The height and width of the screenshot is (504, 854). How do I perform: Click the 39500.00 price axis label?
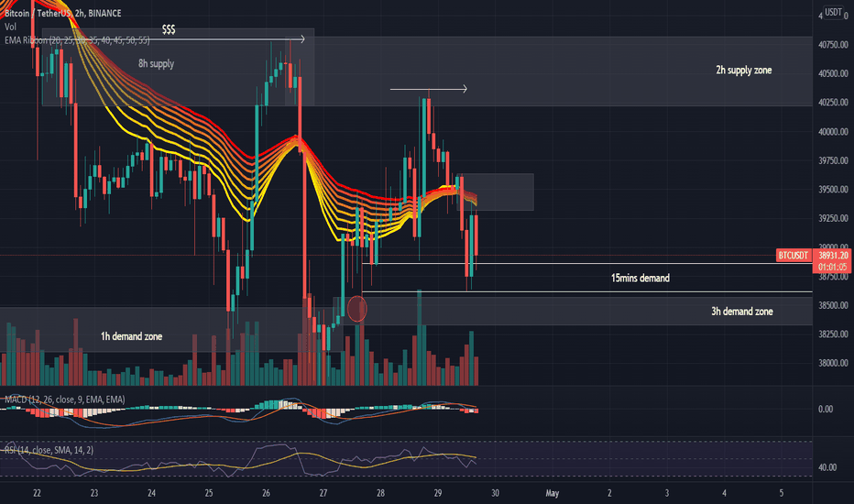pyautogui.click(x=833, y=190)
